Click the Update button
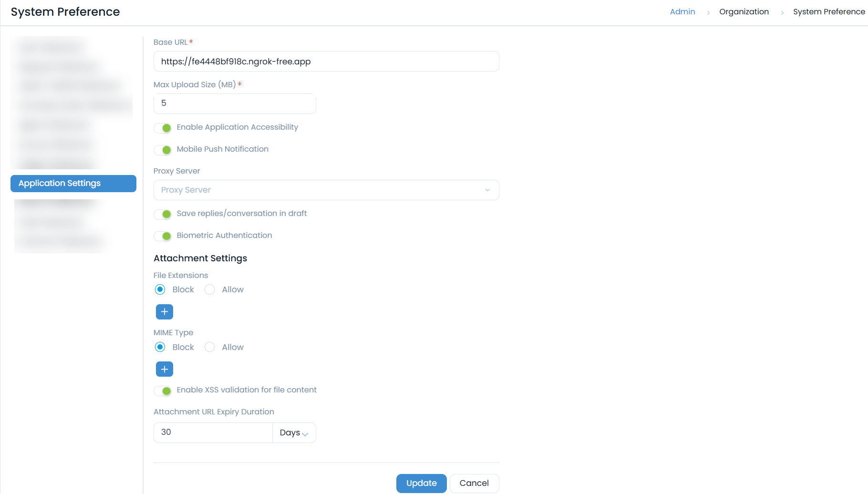Viewport: 868px width, 494px height. click(421, 483)
